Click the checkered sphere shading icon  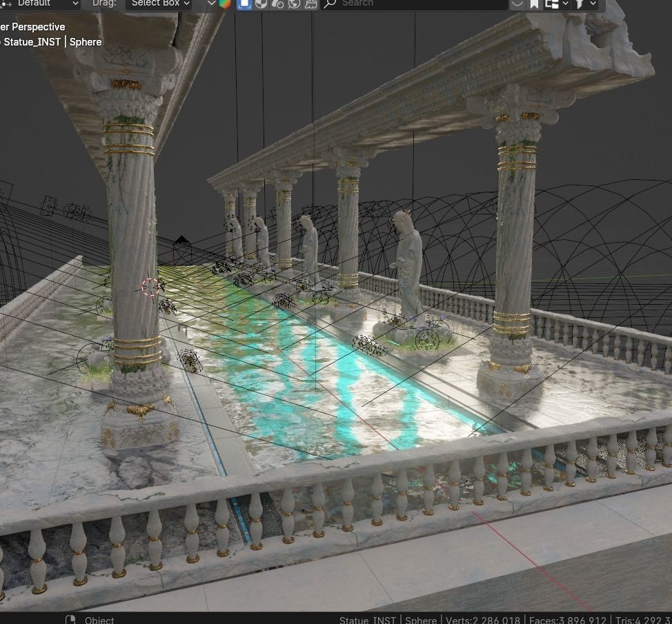[261, 4]
